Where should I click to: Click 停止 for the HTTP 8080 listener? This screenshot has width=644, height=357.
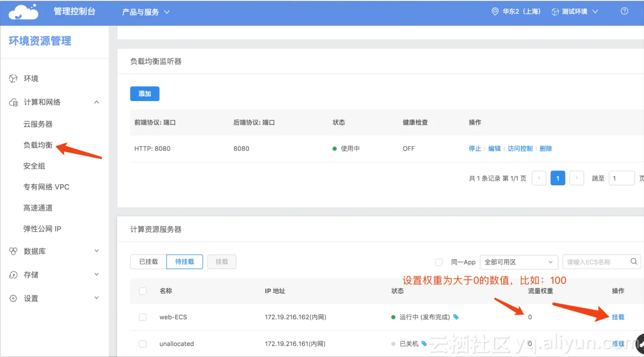pos(475,148)
